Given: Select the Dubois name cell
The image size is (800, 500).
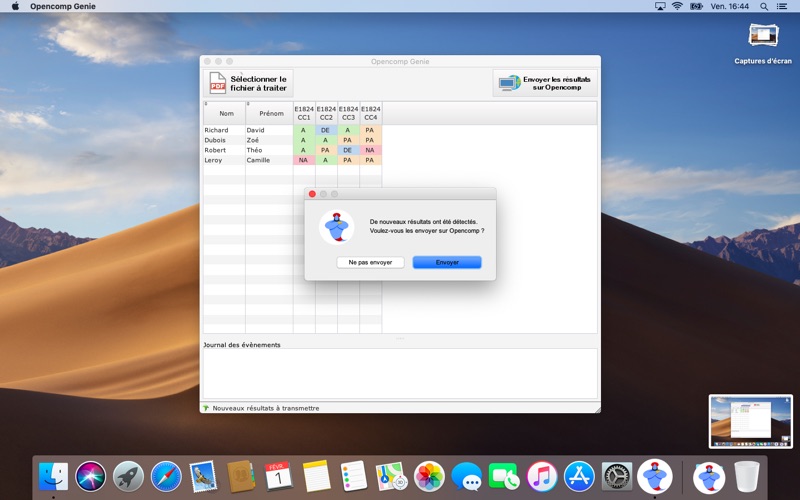Looking at the screenshot, I should pos(224,140).
